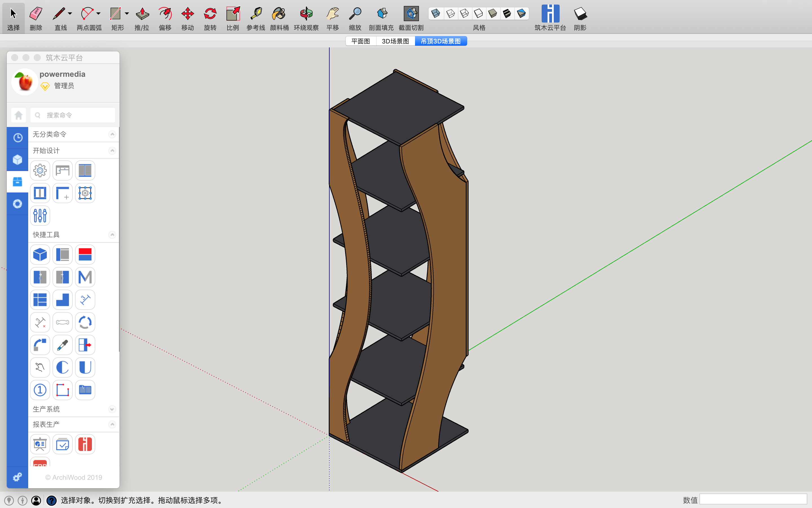Click the circled number 1 tool
Viewport: 812px width, 508px height.
[40, 390]
